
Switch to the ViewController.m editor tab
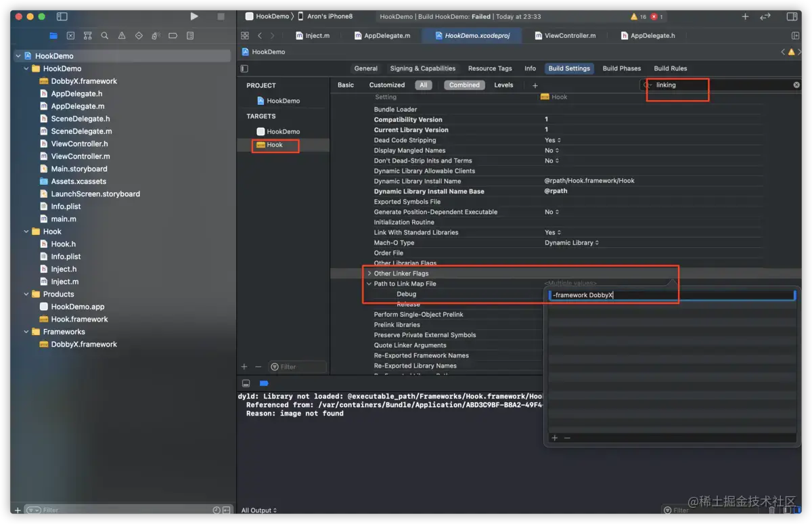(565, 35)
